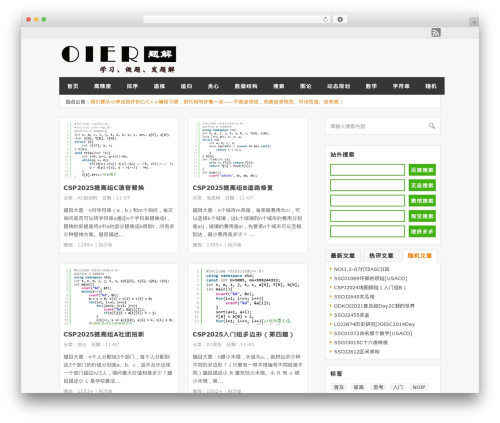
Task: Open the NOI1.2-07打印ASCII码 link
Action: (361, 269)
